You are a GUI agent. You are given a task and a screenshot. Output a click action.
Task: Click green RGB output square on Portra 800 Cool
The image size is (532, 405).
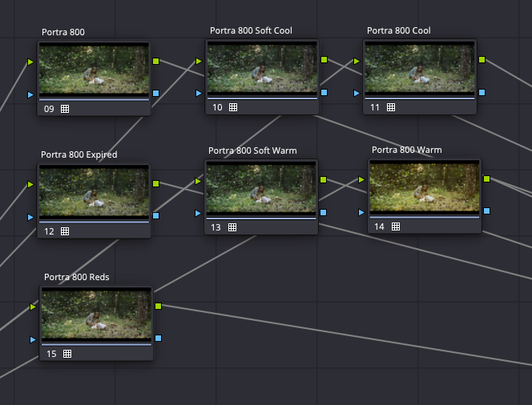click(x=482, y=59)
